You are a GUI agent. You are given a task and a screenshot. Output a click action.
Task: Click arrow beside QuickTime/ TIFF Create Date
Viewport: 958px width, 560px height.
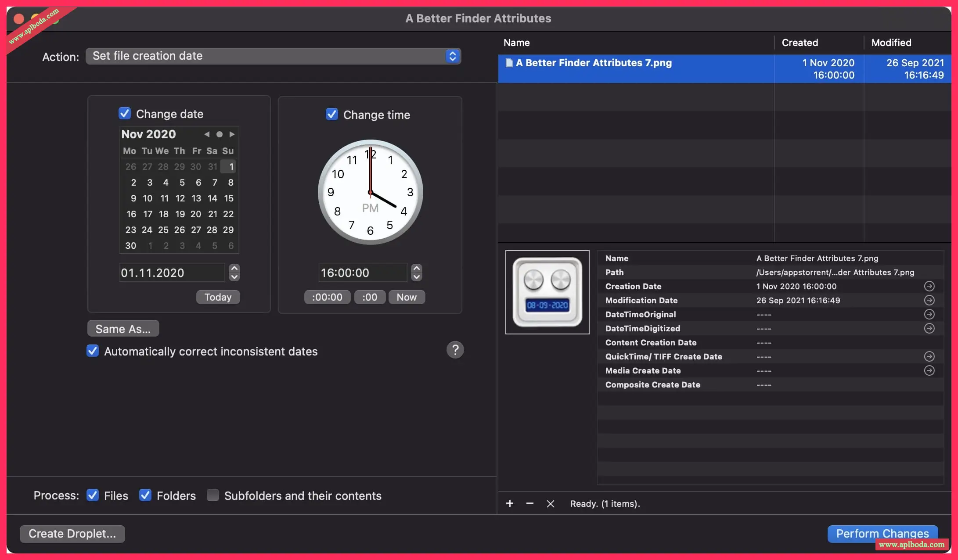(929, 356)
